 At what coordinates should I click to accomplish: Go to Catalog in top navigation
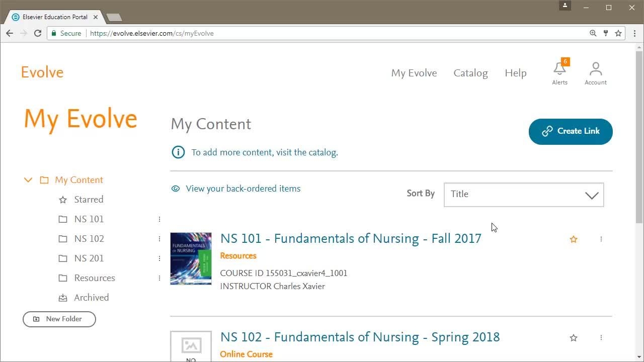[x=470, y=73]
